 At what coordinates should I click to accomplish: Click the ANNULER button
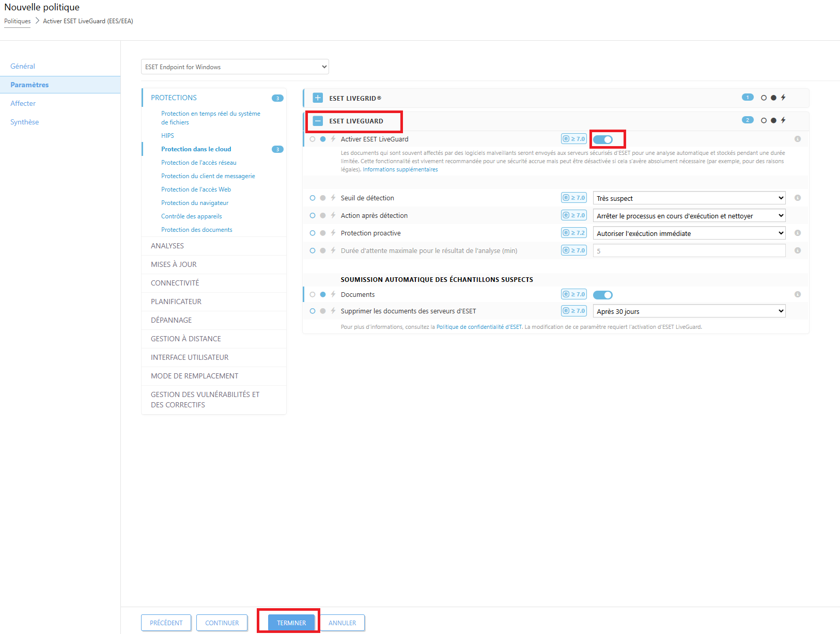point(342,623)
